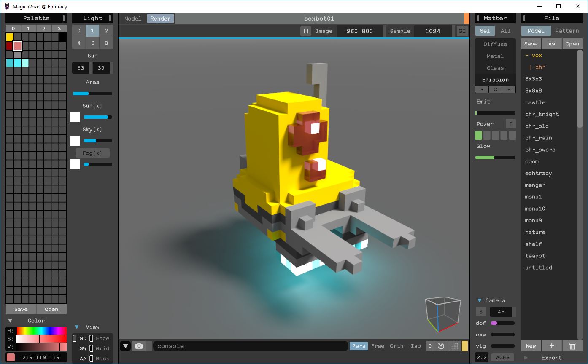Toggle the Edge display option
The width and height of the screenshot is (588, 364).
click(102, 338)
